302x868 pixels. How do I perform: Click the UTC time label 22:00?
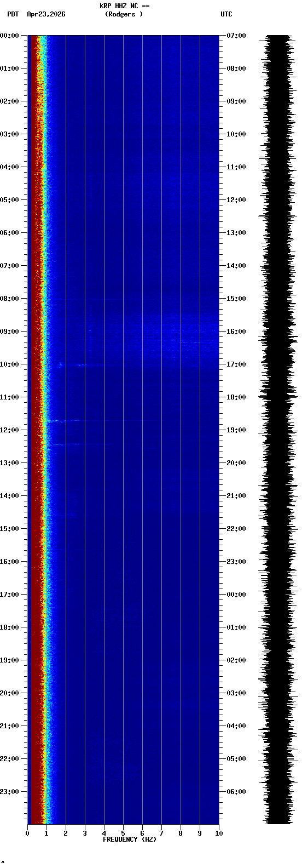pyautogui.click(x=236, y=529)
